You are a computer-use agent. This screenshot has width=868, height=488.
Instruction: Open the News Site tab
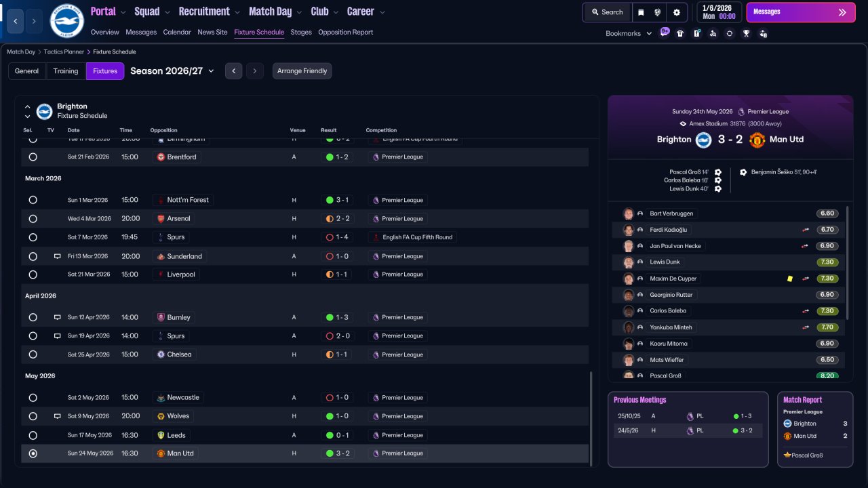tap(212, 32)
